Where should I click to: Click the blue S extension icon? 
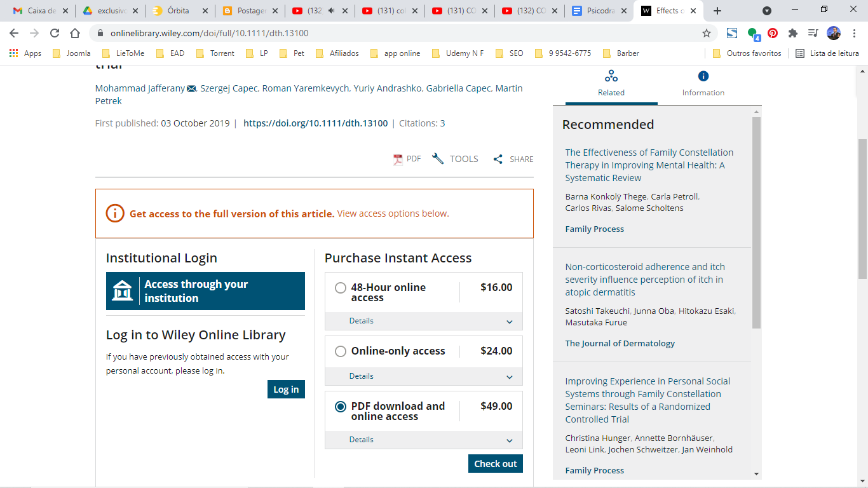click(732, 33)
